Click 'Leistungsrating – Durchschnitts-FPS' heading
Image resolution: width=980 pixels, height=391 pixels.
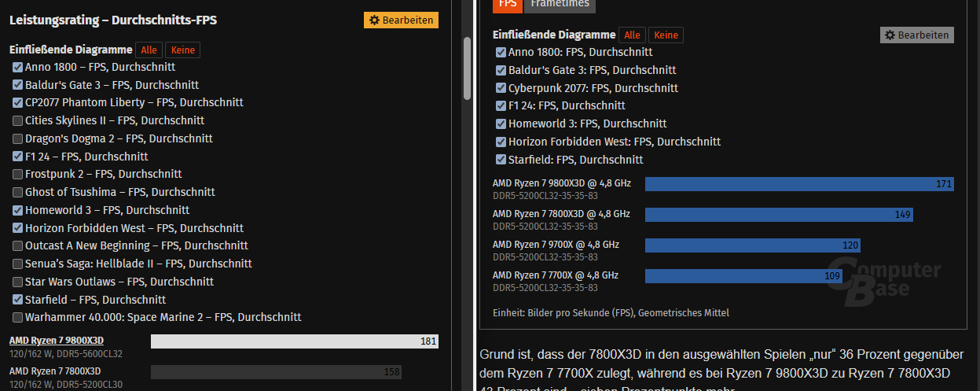(x=113, y=20)
